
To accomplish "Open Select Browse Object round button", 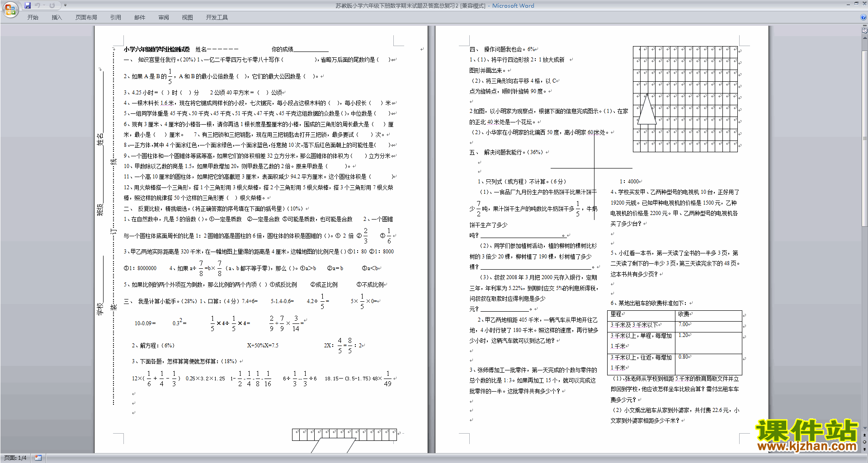I will click(865, 442).
